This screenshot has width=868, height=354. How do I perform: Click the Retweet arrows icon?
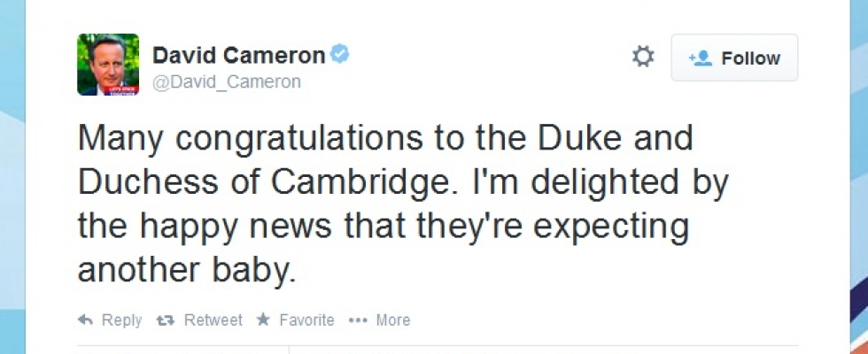click(x=165, y=320)
